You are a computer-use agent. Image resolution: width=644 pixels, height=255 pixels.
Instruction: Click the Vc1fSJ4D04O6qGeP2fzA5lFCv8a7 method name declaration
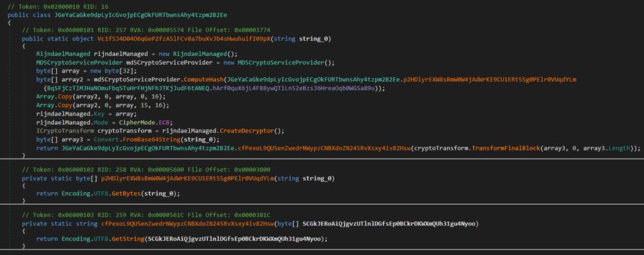[x=184, y=38]
